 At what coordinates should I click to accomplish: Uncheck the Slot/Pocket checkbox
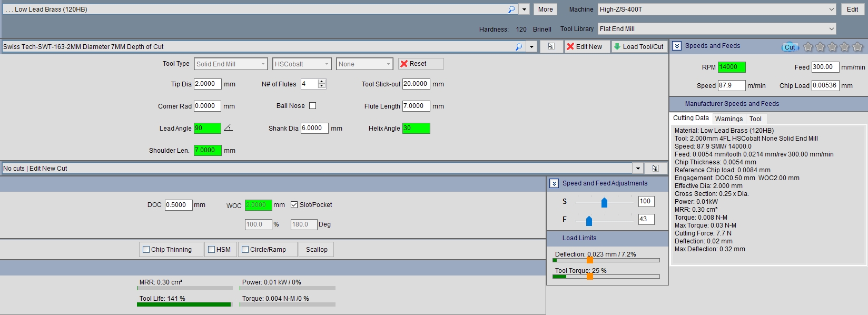(x=294, y=205)
